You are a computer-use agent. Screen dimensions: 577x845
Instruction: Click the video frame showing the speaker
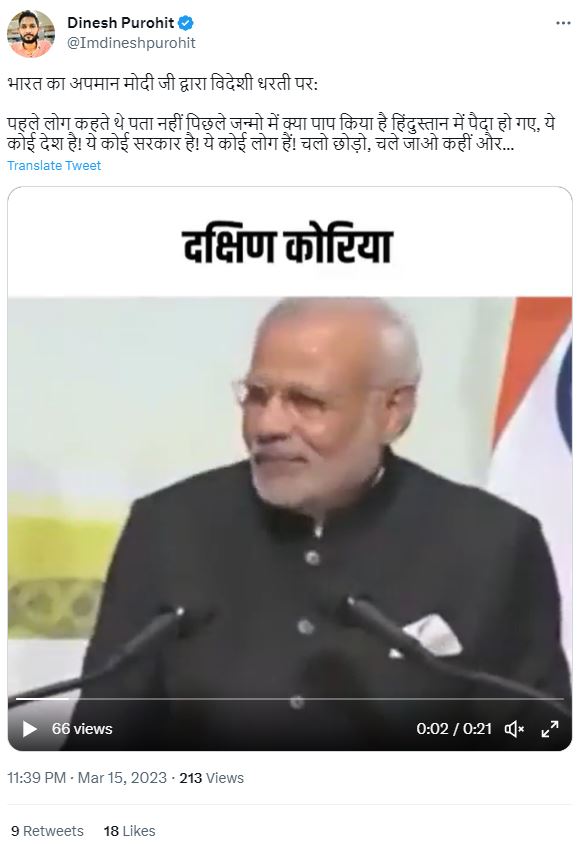coord(290,496)
